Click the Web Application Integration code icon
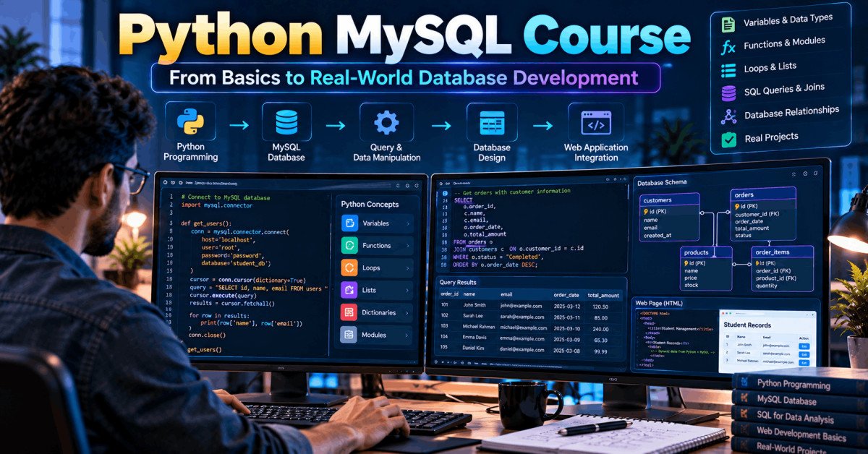The width and height of the screenshot is (868, 454). [x=595, y=122]
